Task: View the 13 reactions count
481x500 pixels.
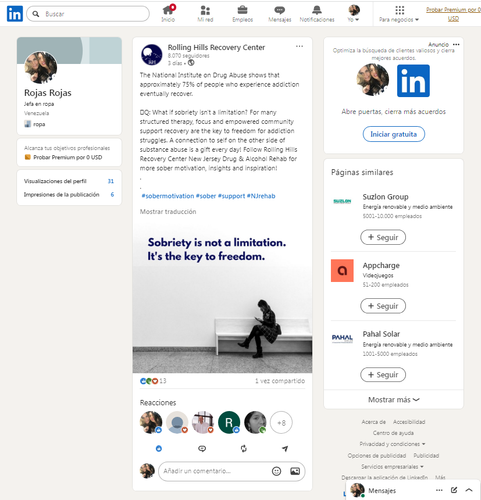Action: (153, 381)
